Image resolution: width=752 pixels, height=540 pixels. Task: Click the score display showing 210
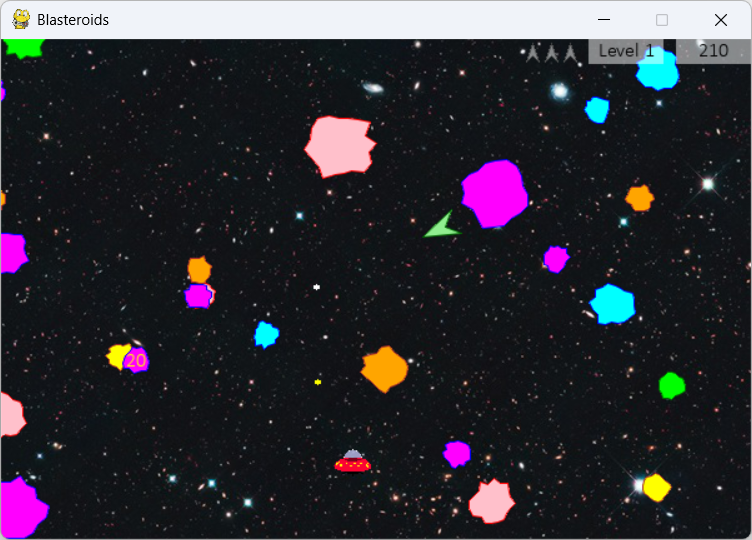[713, 51]
